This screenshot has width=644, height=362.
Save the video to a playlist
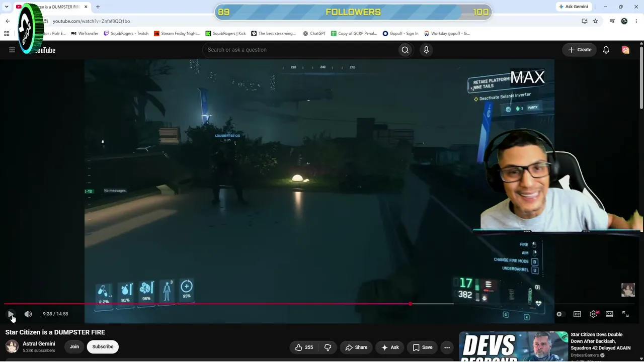(x=423, y=347)
